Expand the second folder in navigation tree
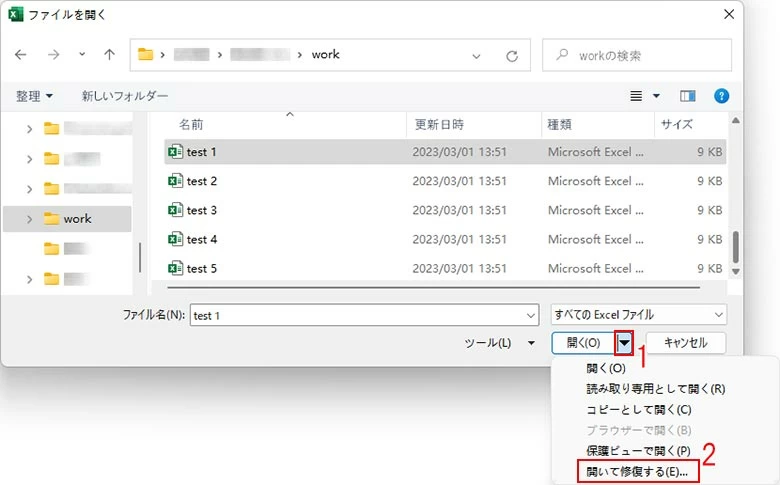The height and width of the screenshot is (485, 780). tap(29, 159)
